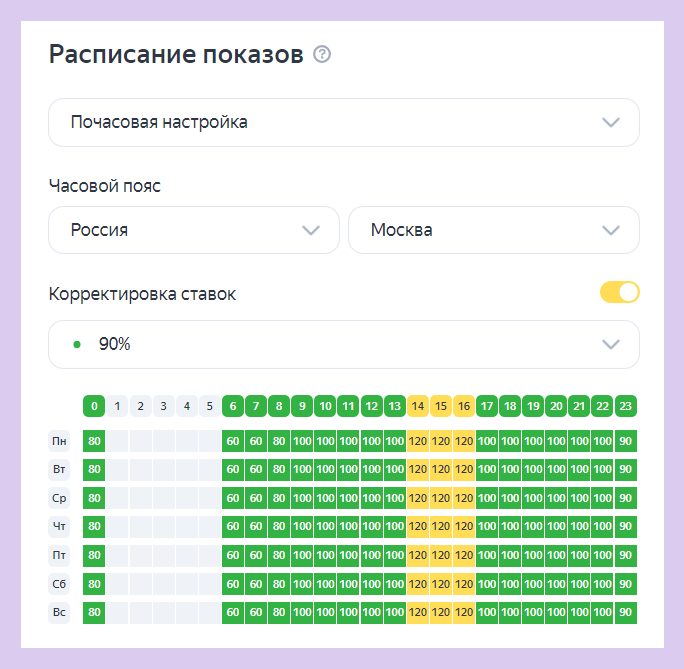This screenshot has width=684, height=669.
Task: Expand the Россия country dropdown
Action: click(x=194, y=230)
